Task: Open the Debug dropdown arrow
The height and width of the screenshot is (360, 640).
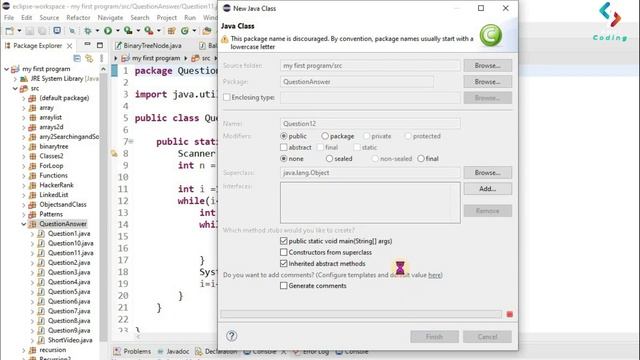Action: pyautogui.click(x=97, y=31)
